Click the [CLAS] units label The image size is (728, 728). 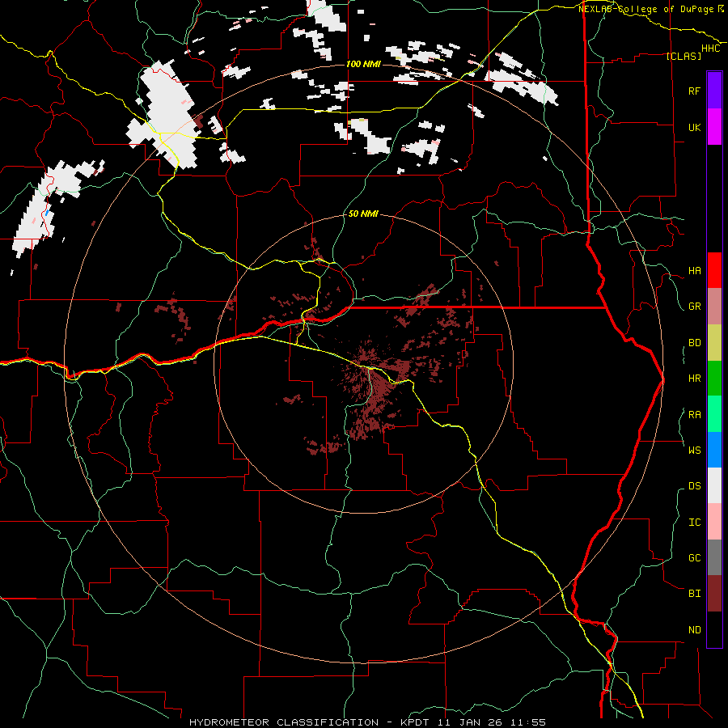click(x=684, y=56)
